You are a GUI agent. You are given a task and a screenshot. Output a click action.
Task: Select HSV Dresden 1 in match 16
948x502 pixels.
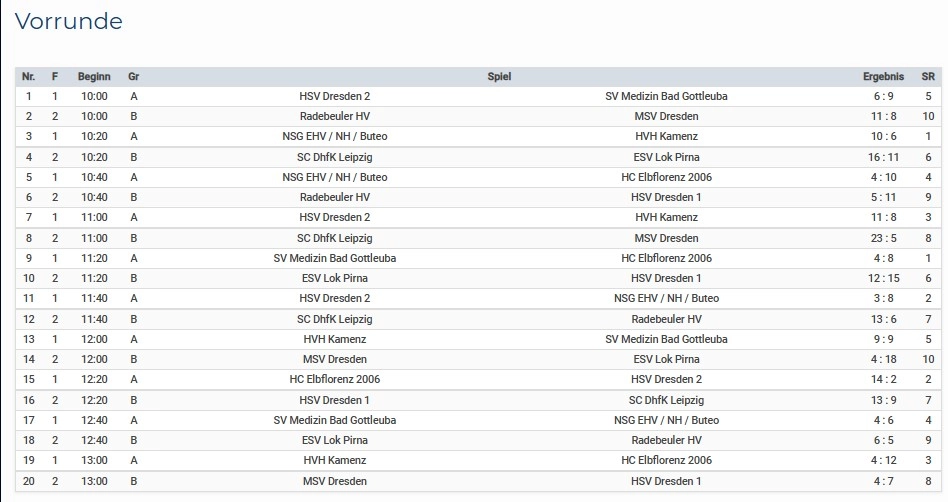334,400
